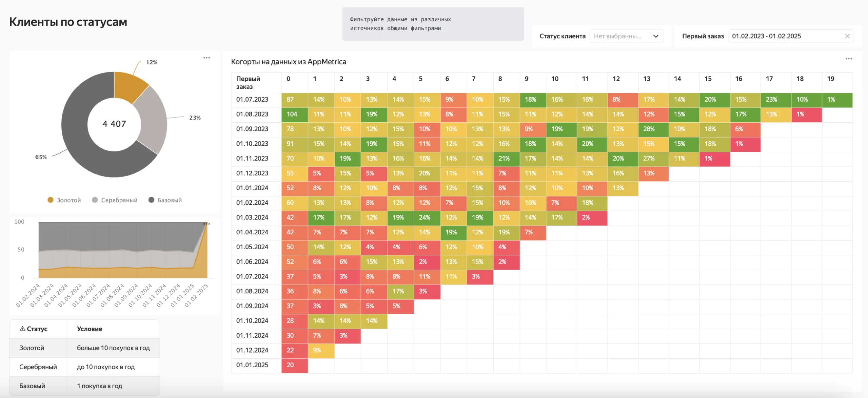Viewport: 868px width, 398px height.
Task: Toggle Серебряный legend item
Action: click(115, 200)
